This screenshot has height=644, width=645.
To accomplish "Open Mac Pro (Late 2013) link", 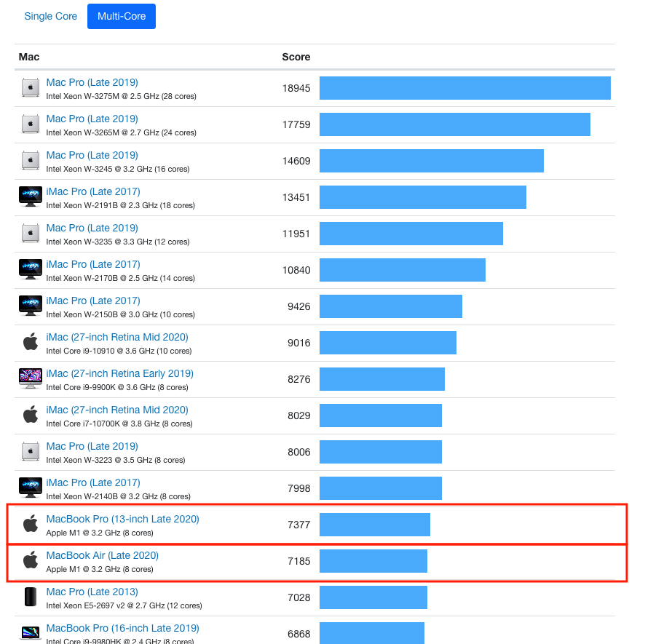I will [92, 592].
